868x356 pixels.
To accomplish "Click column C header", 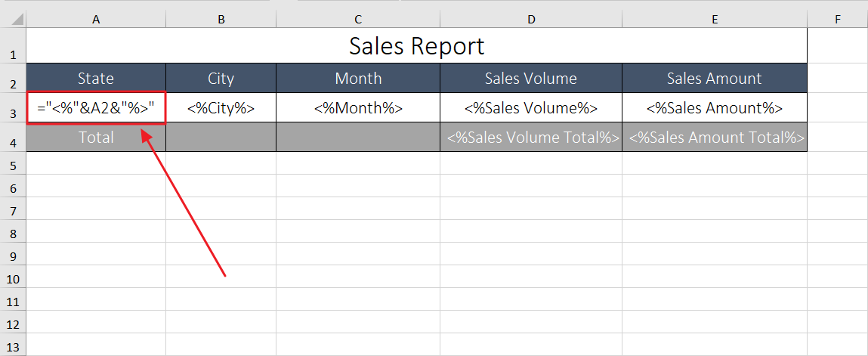I will pos(358,20).
